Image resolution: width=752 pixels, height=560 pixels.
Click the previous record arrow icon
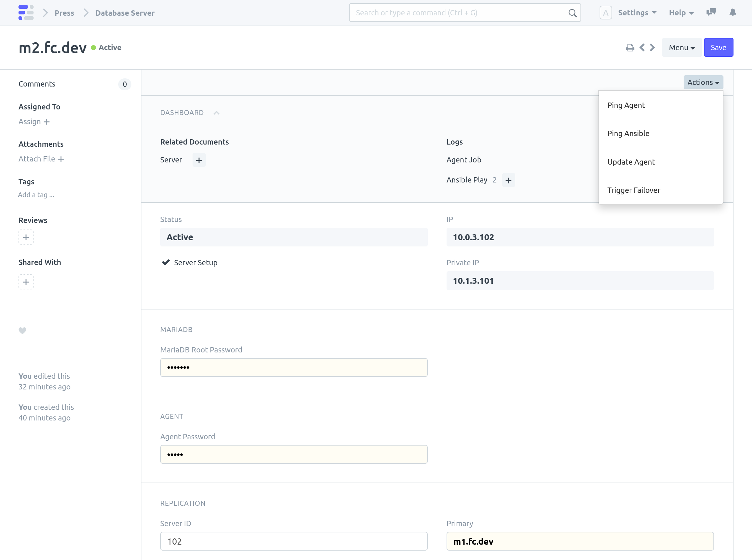(x=643, y=47)
